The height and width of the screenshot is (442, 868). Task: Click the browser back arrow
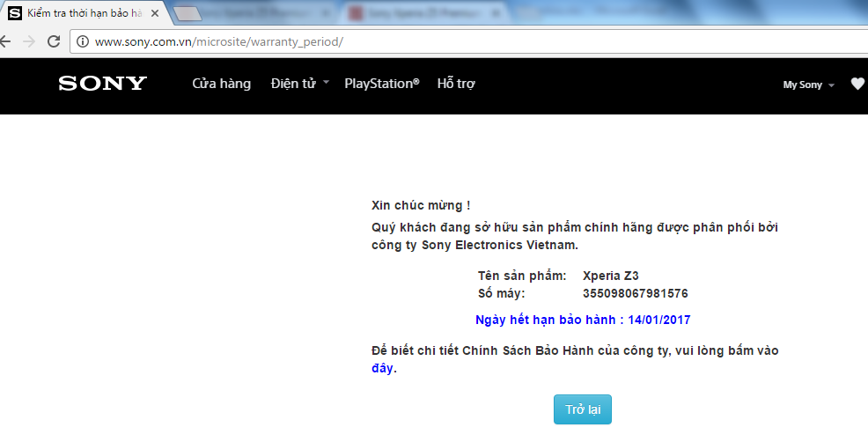click(5, 41)
